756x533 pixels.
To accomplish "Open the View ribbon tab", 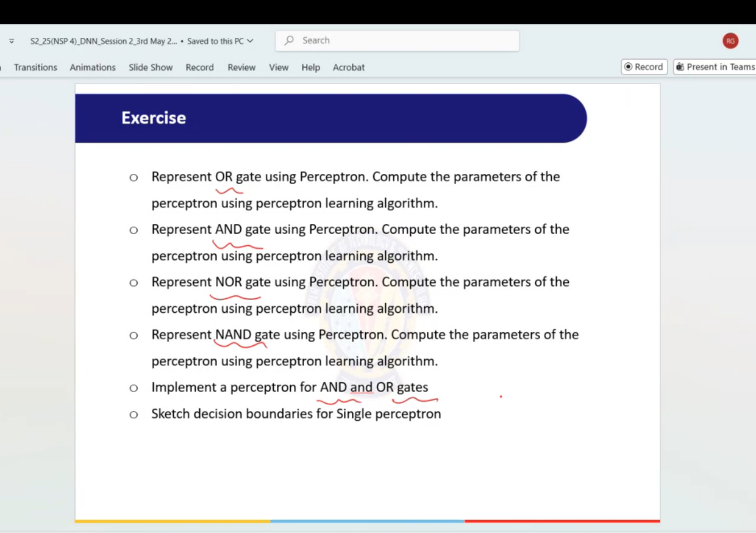I will 279,67.
